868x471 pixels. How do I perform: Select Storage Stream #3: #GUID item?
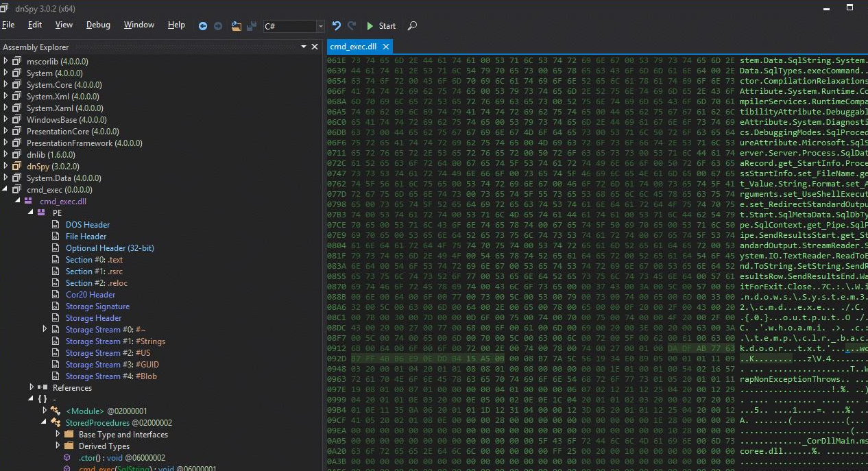click(112, 365)
